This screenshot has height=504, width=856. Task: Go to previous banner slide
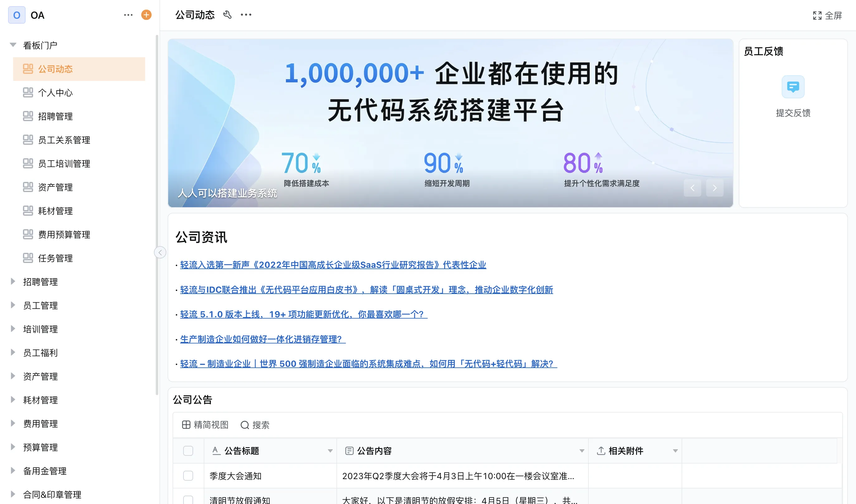tap(692, 188)
